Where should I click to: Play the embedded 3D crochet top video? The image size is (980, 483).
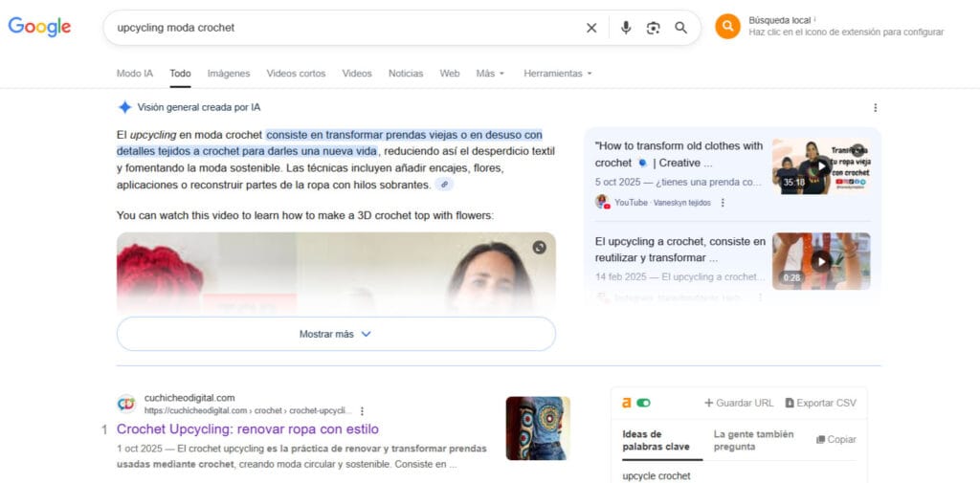pyautogui.click(x=336, y=272)
